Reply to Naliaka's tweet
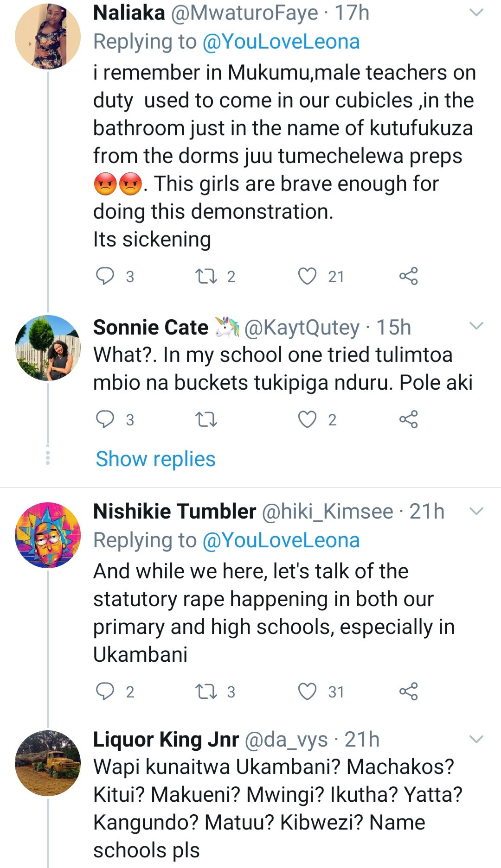 105,276
